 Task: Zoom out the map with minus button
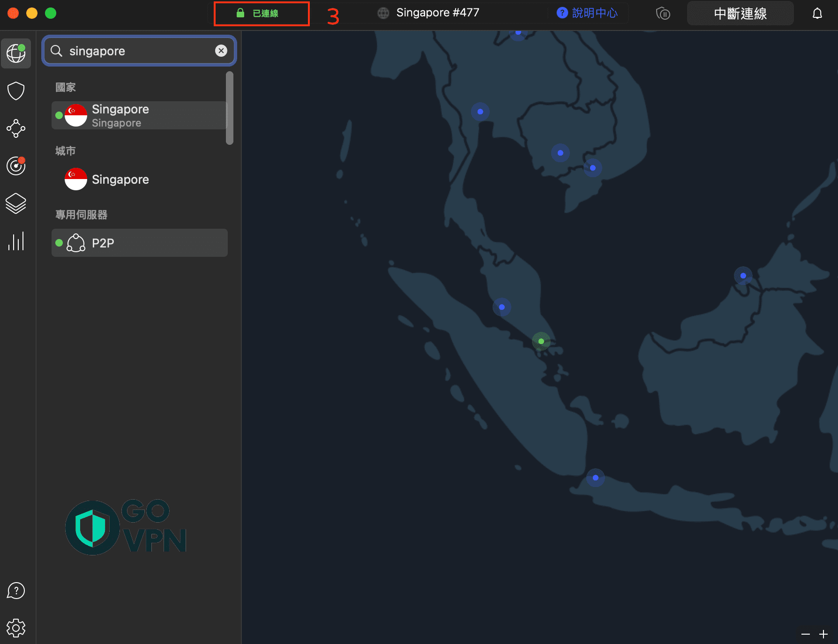click(x=806, y=634)
